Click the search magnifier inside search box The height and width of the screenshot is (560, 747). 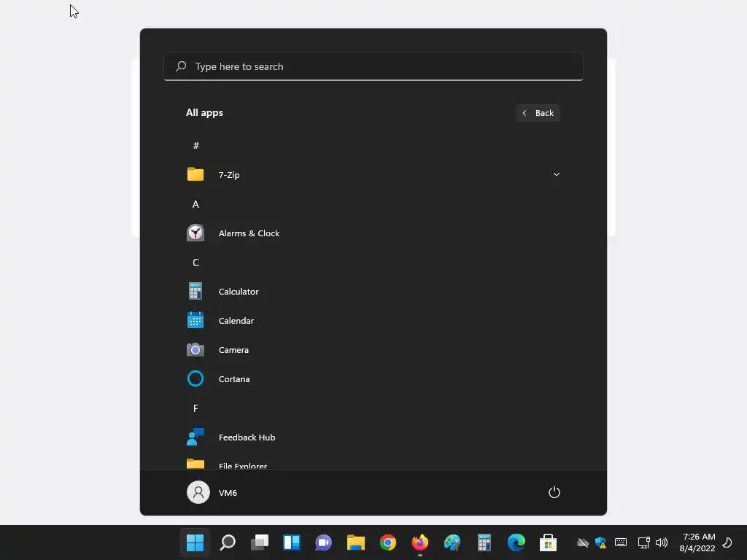click(181, 66)
